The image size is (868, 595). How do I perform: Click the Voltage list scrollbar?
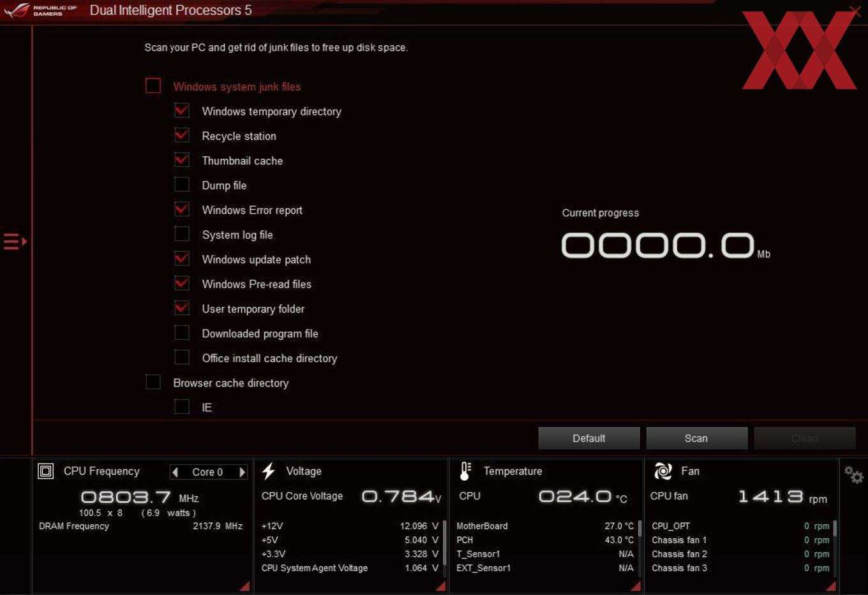coord(444,542)
